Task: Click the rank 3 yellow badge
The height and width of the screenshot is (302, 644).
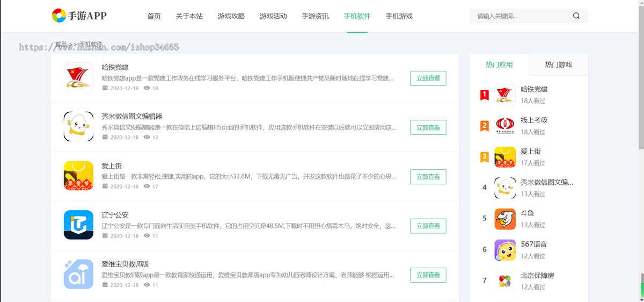Action: (485, 157)
